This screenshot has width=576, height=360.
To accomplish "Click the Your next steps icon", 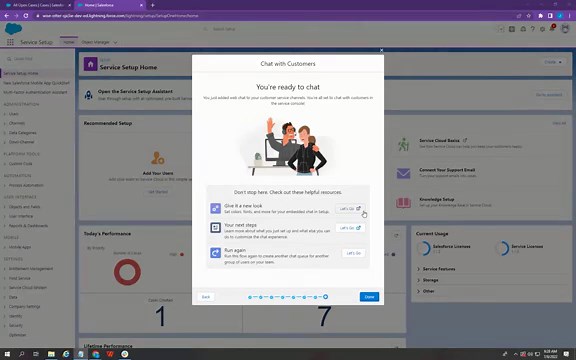I will [215, 227].
